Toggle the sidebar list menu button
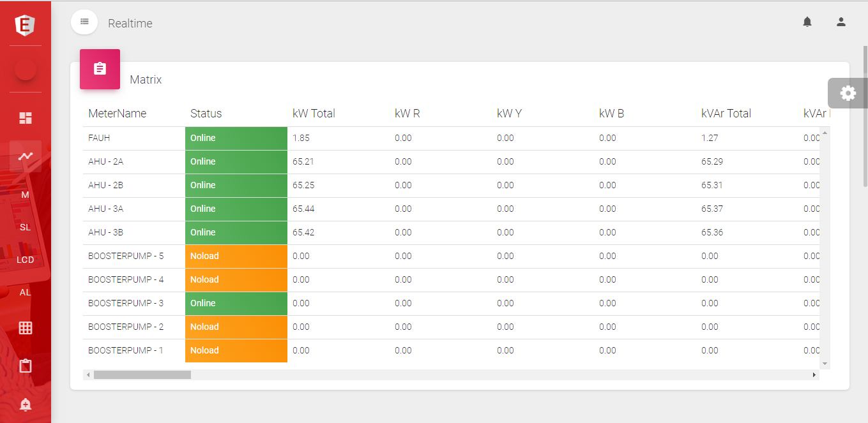 tap(84, 22)
